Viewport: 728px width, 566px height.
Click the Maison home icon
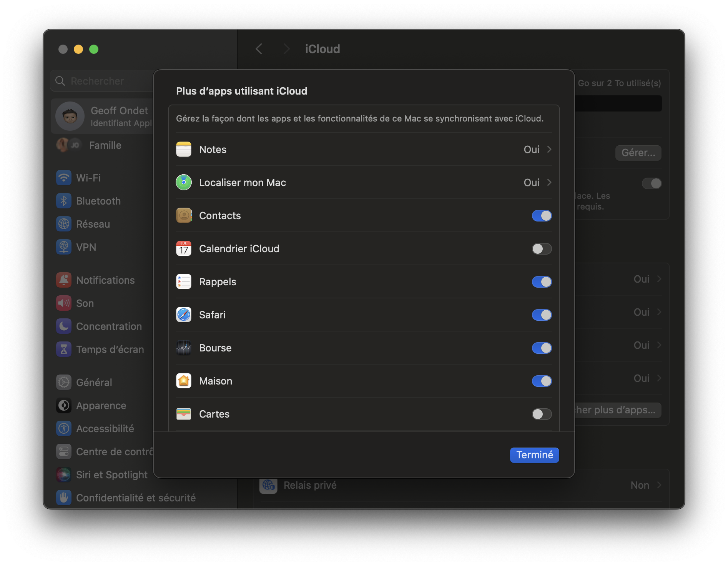click(184, 381)
